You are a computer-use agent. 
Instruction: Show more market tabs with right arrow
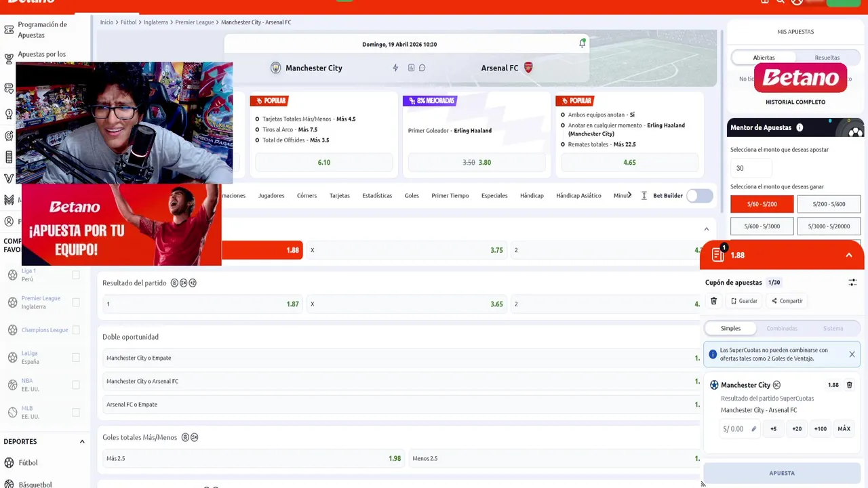click(629, 195)
